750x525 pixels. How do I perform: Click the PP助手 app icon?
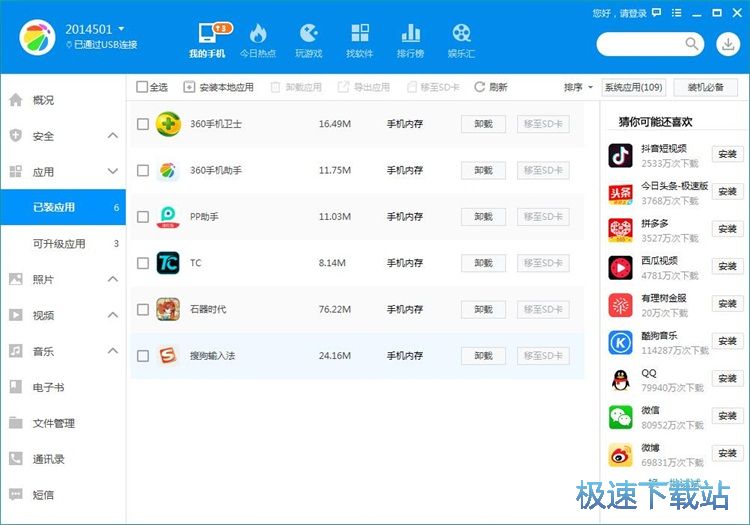click(x=168, y=217)
